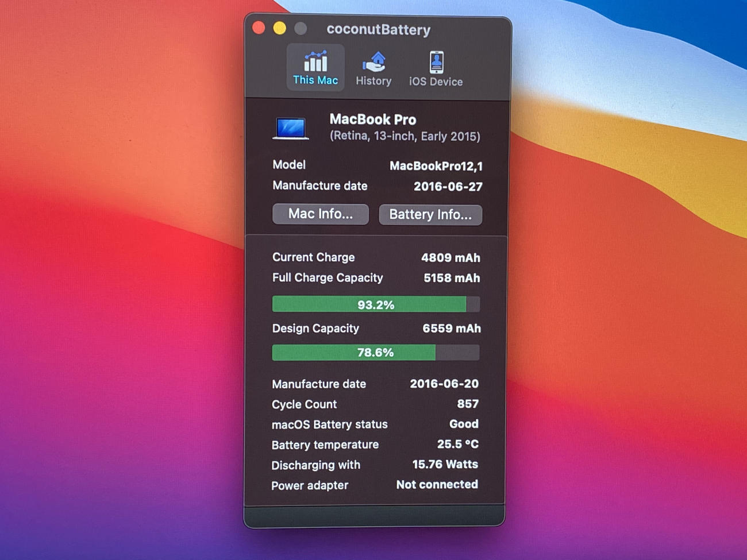The width and height of the screenshot is (747, 560).
Task: Click the 2016-06-27 manufacture date value
Action: coord(448,187)
